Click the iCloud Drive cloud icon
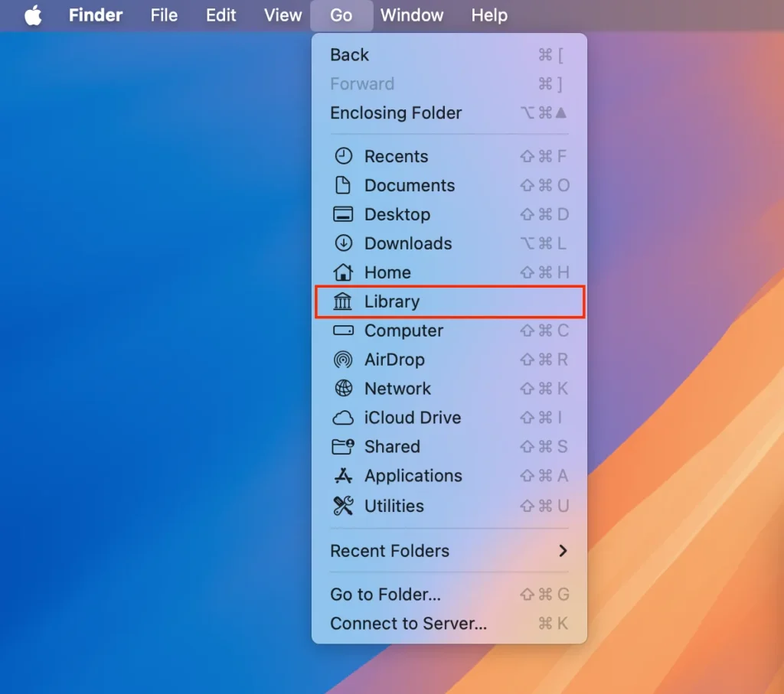Viewport: 784px width, 694px height. (x=343, y=418)
